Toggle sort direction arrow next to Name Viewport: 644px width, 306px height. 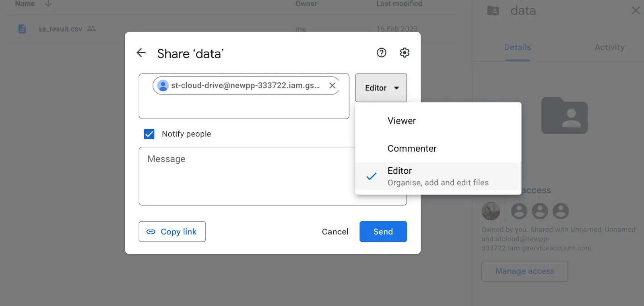48,4
